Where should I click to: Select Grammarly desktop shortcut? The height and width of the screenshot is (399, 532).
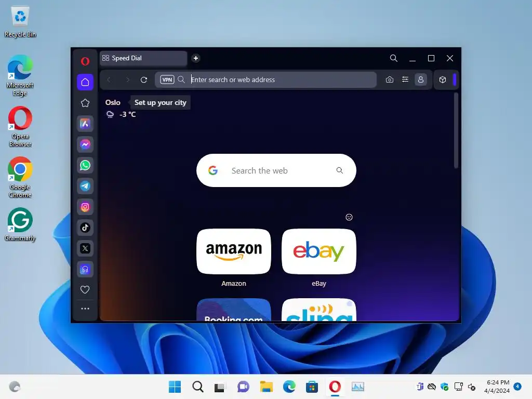pyautogui.click(x=20, y=224)
